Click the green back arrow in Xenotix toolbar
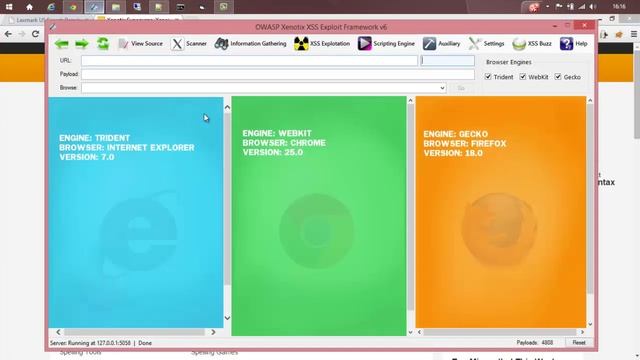Image resolution: width=640 pixels, height=360 pixels. coord(62,44)
